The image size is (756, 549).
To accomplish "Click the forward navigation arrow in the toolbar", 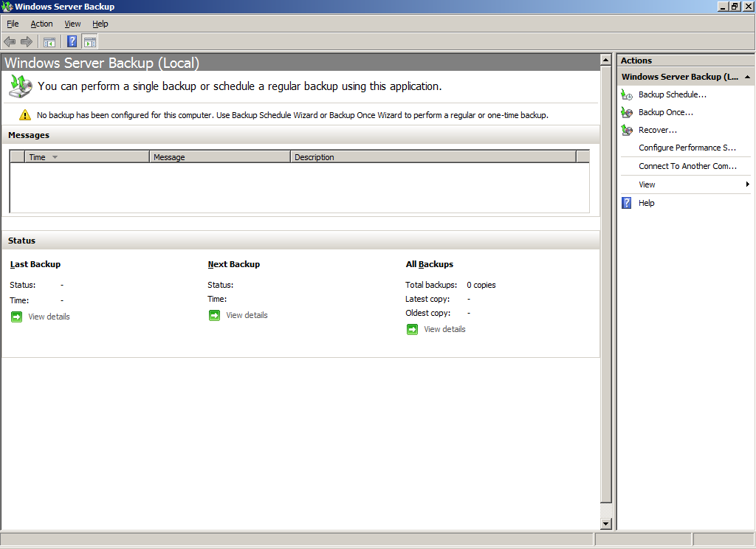I will pyautogui.click(x=27, y=41).
